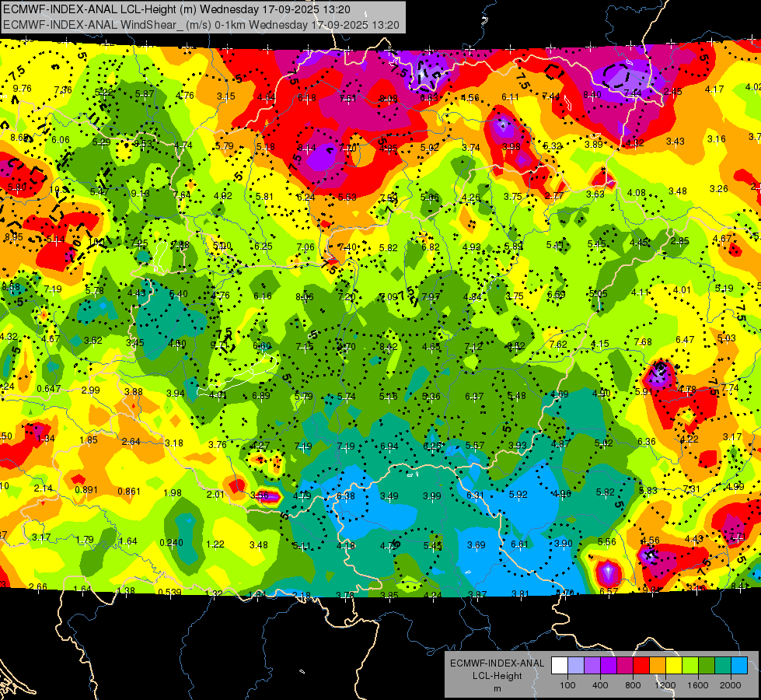The height and width of the screenshot is (700, 761).
Task: Click the red legend swatch
Action: tap(641, 666)
